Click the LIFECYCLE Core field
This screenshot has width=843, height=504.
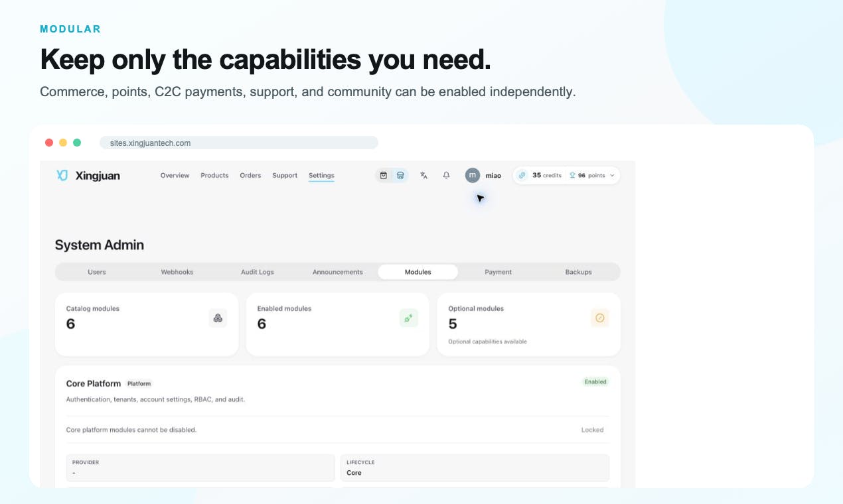475,468
